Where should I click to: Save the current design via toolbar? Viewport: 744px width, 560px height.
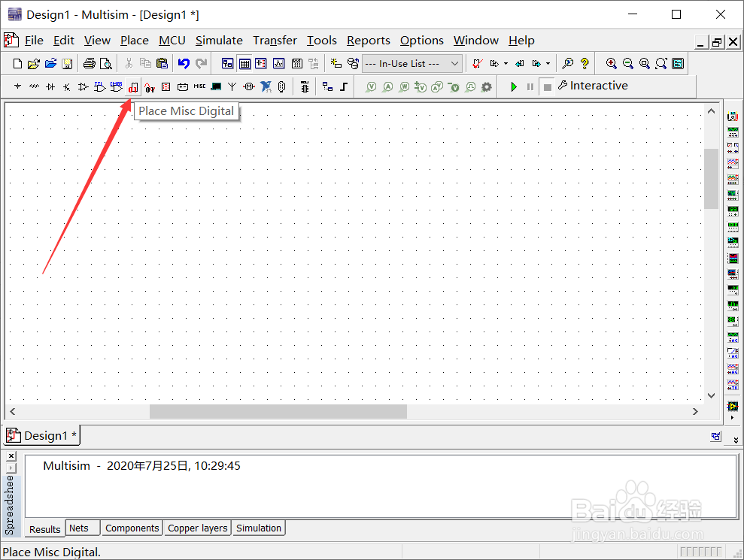click(68, 64)
